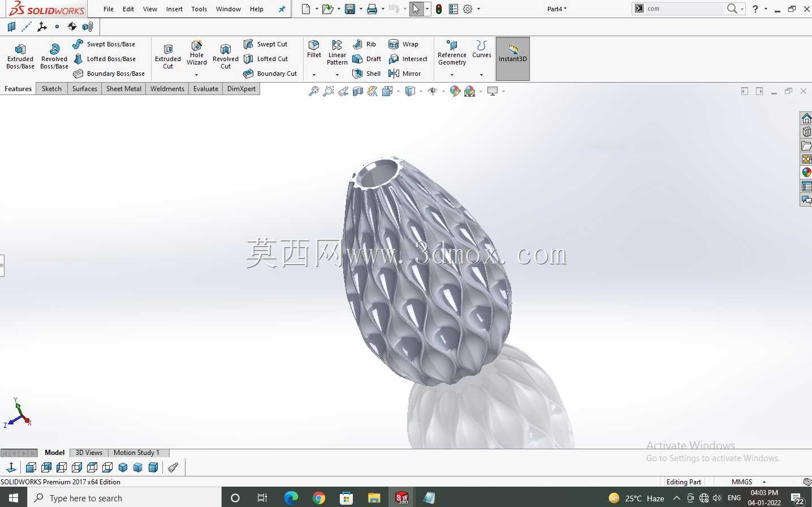Select the Revolved Cut tool
This screenshot has width=812, height=507.
226,57
